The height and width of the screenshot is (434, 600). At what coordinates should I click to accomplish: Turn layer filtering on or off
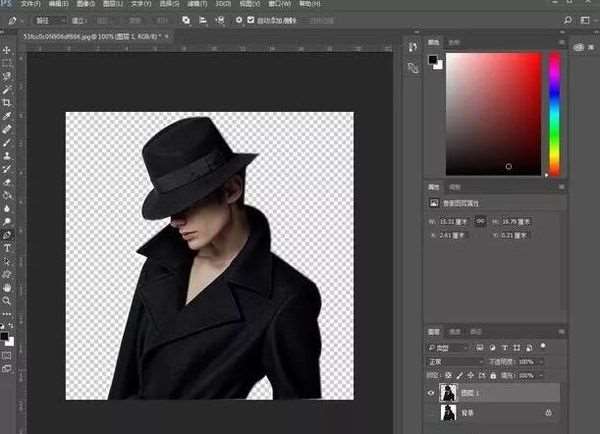click(543, 346)
